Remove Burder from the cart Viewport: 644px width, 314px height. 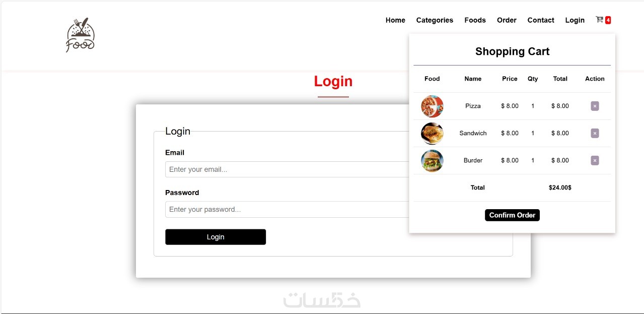click(x=595, y=160)
